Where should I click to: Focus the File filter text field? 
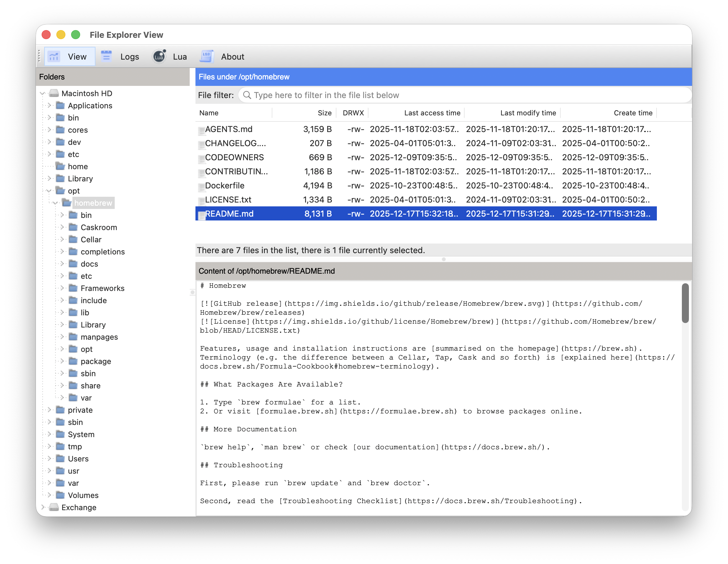click(x=467, y=95)
